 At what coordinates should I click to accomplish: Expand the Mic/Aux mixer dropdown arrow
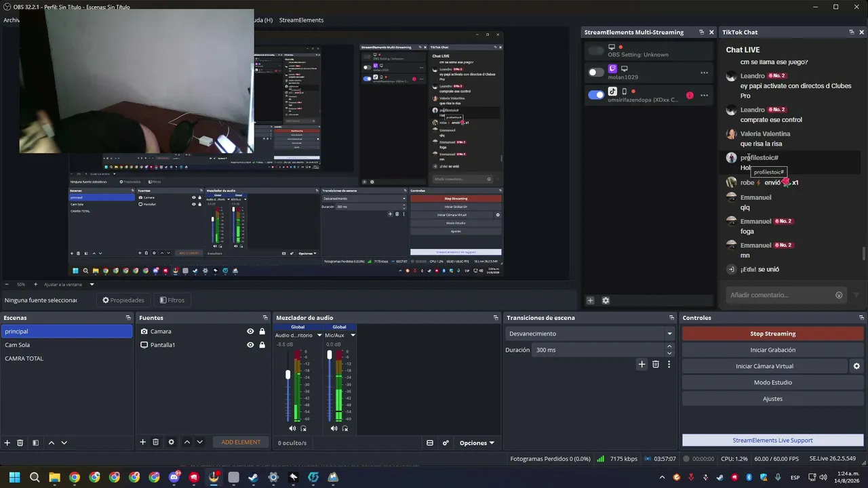point(353,335)
